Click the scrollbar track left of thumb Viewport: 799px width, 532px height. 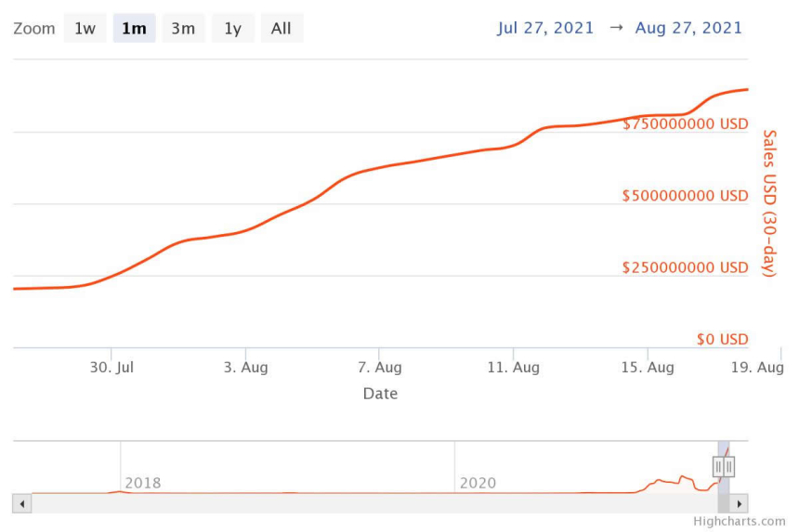[x=372, y=503]
